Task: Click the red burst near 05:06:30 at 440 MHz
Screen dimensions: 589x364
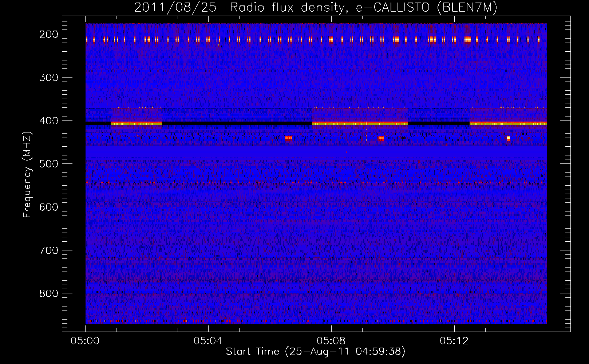Action: [x=289, y=138]
